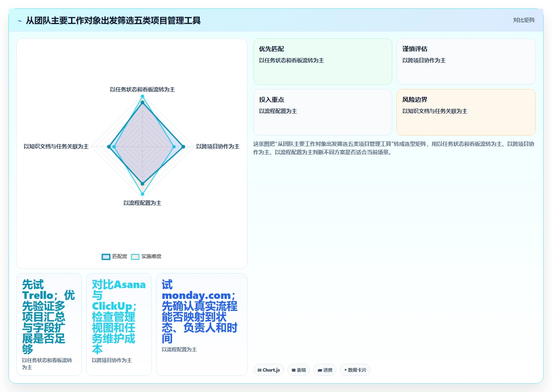552x392 pixels.
Task: Select the 投入重点 card
Action: pyautogui.click(x=322, y=112)
